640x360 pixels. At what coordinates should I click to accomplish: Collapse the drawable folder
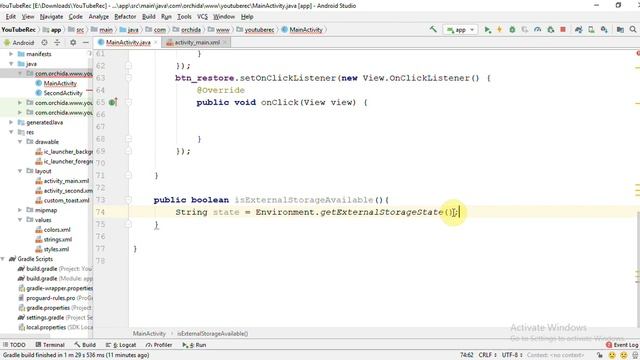[20, 142]
